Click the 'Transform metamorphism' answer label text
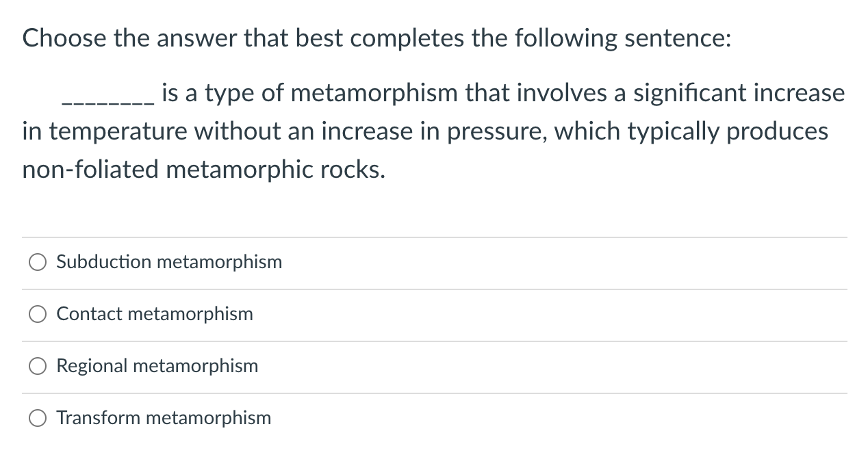Screen dimensions: 868x457 (164, 418)
